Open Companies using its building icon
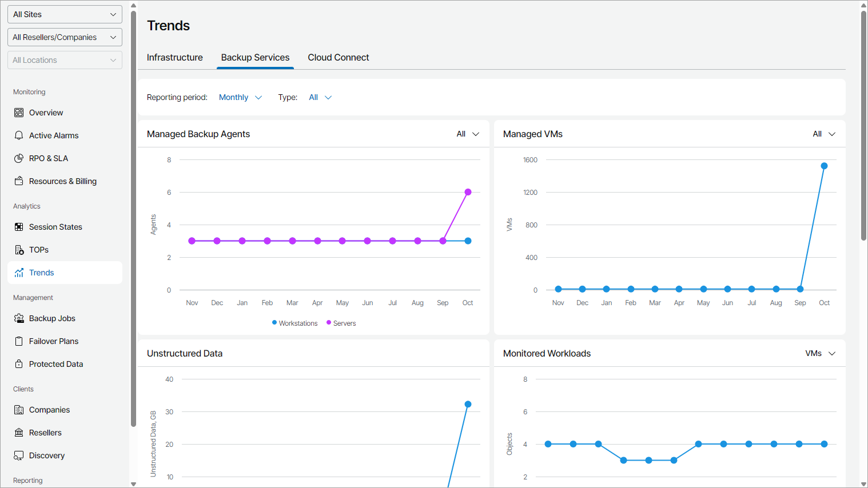This screenshot has height=488, width=868. (19, 410)
